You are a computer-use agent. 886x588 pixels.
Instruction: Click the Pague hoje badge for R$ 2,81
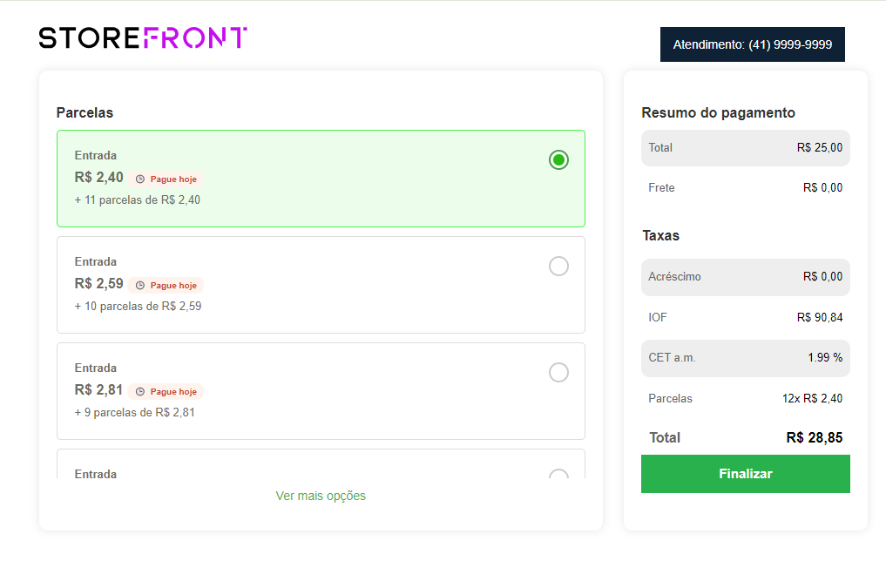point(166,391)
